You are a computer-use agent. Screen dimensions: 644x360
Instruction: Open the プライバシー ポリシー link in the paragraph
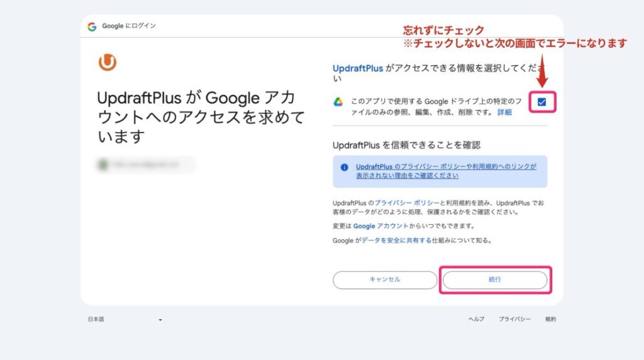pos(407,203)
